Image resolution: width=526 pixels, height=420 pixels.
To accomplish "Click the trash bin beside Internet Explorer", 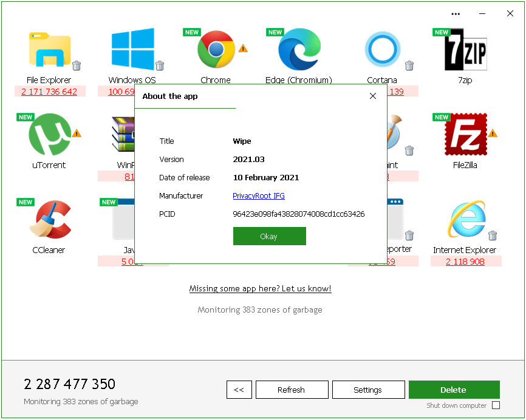I will click(493, 235).
